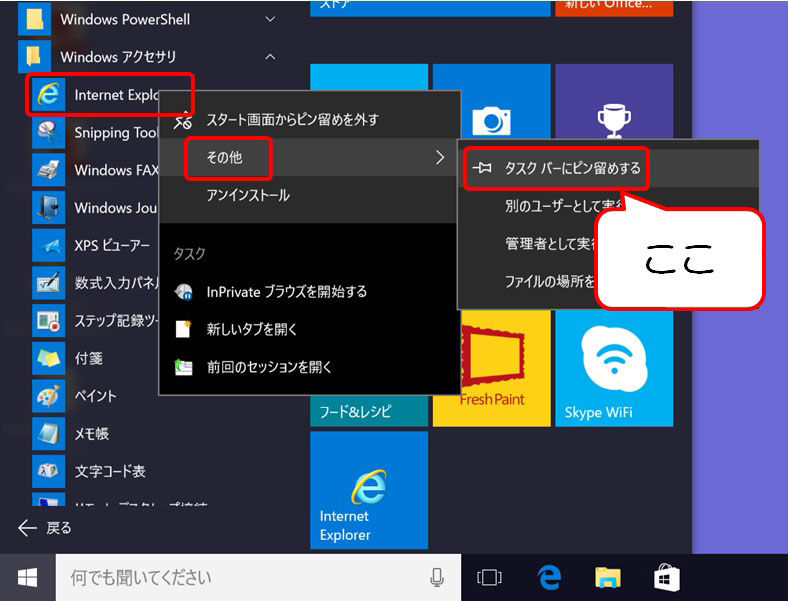
Task: Open Snipping Tool icon in app list
Action: coord(49,132)
